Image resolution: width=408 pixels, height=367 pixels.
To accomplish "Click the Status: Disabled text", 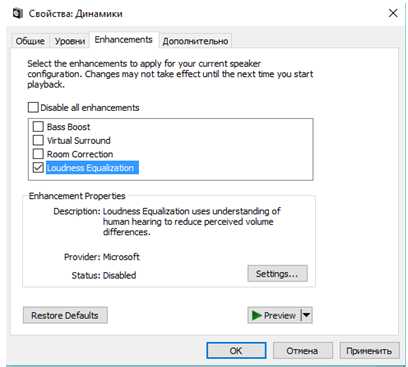I will tap(104, 275).
